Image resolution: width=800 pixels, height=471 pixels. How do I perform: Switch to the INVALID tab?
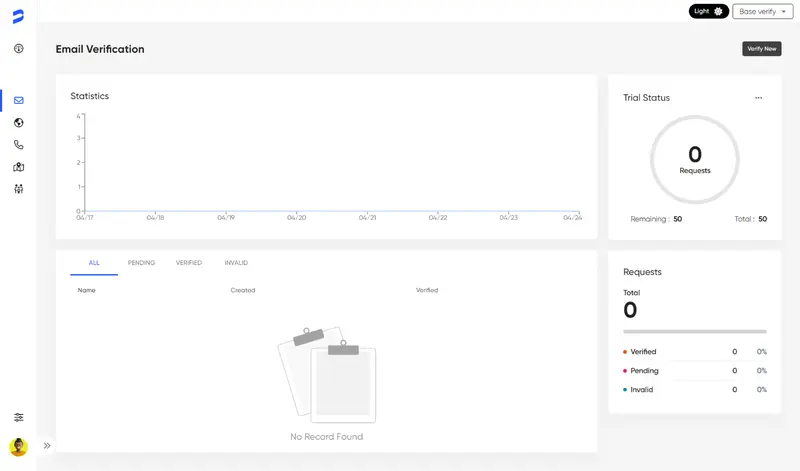pos(236,263)
